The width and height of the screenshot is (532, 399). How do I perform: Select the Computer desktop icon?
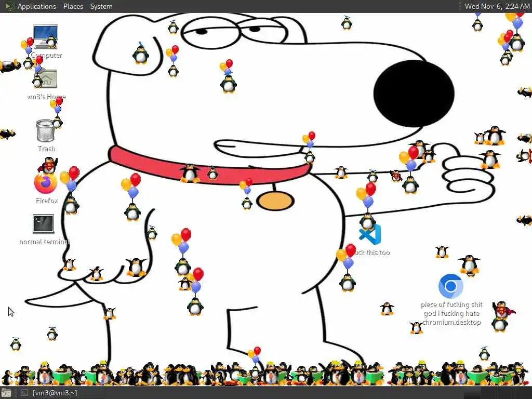(46, 37)
